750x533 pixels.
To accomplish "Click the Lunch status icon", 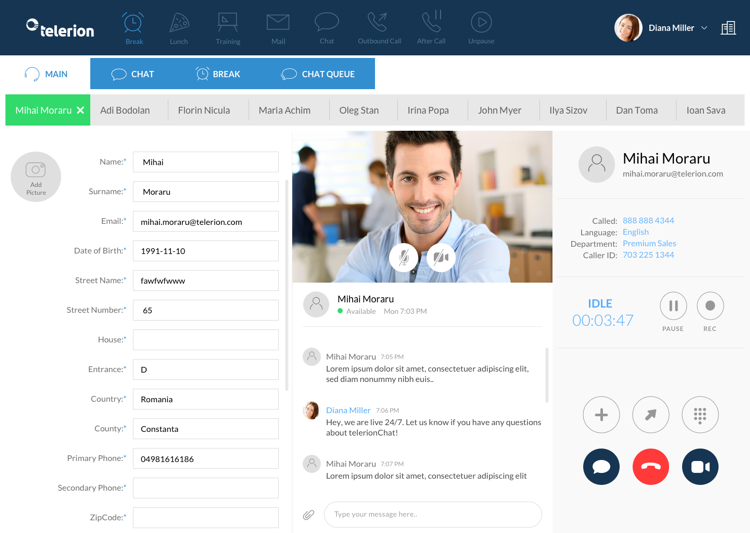I will [179, 27].
